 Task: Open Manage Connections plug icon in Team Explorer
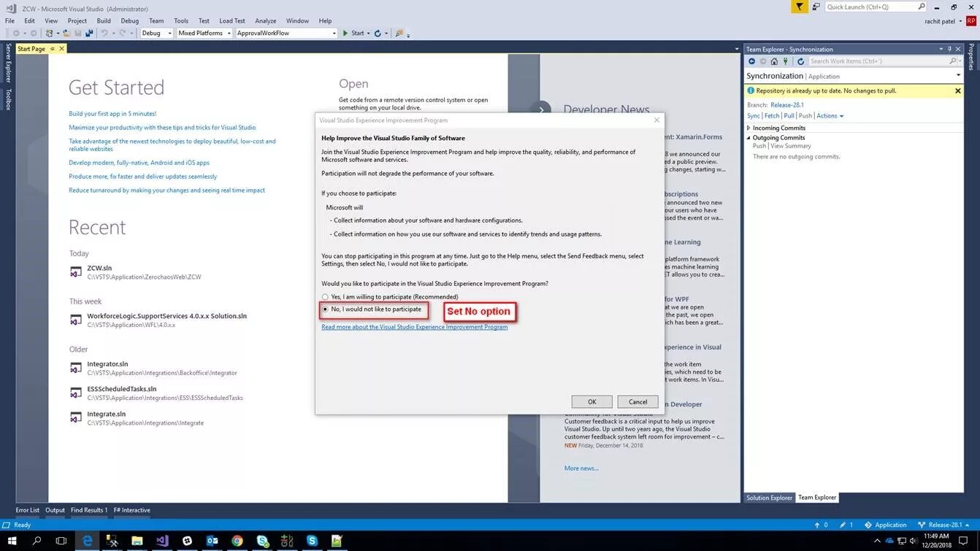pos(786,61)
